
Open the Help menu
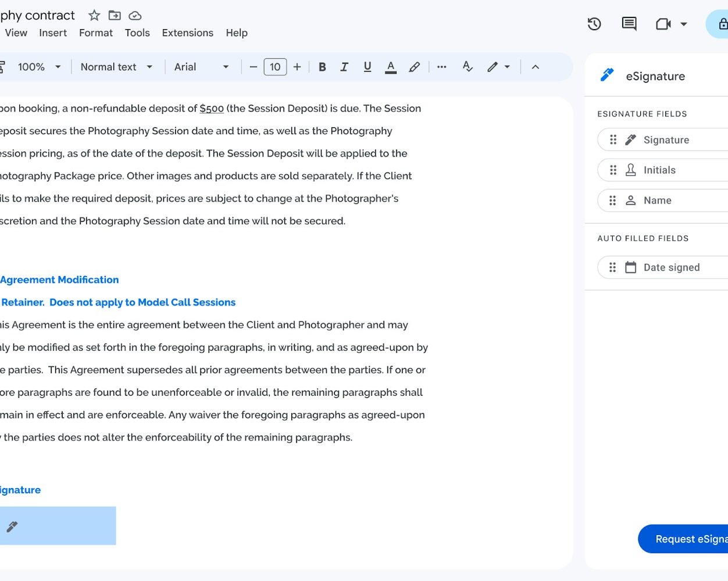coord(237,33)
